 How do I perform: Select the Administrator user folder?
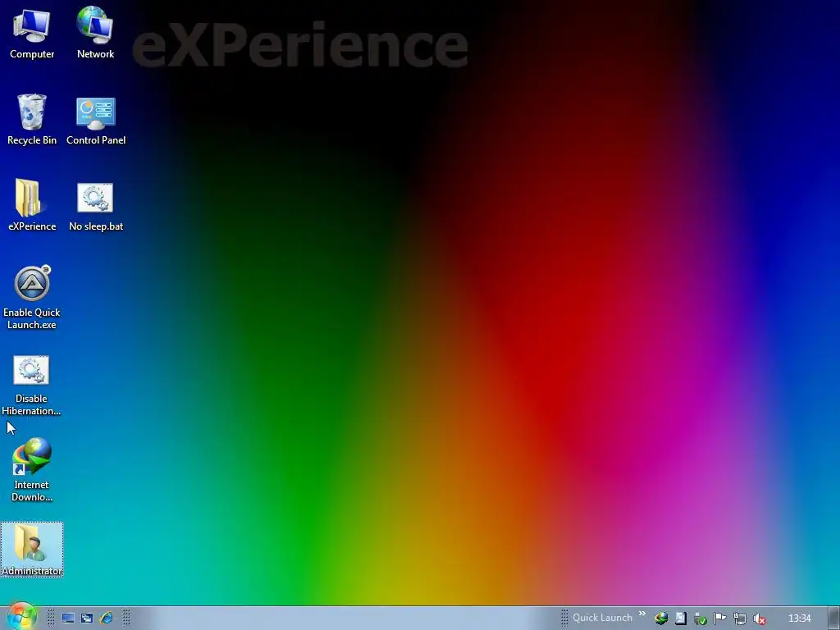tap(32, 549)
